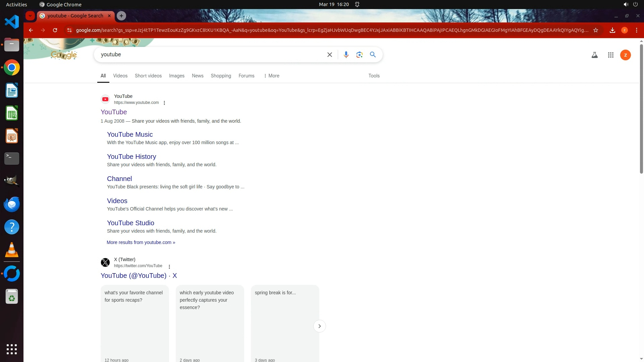Click the voice search microphone icon
Image resolution: width=644 pixels, height=362 pixels.
click(x=346, y=55)
